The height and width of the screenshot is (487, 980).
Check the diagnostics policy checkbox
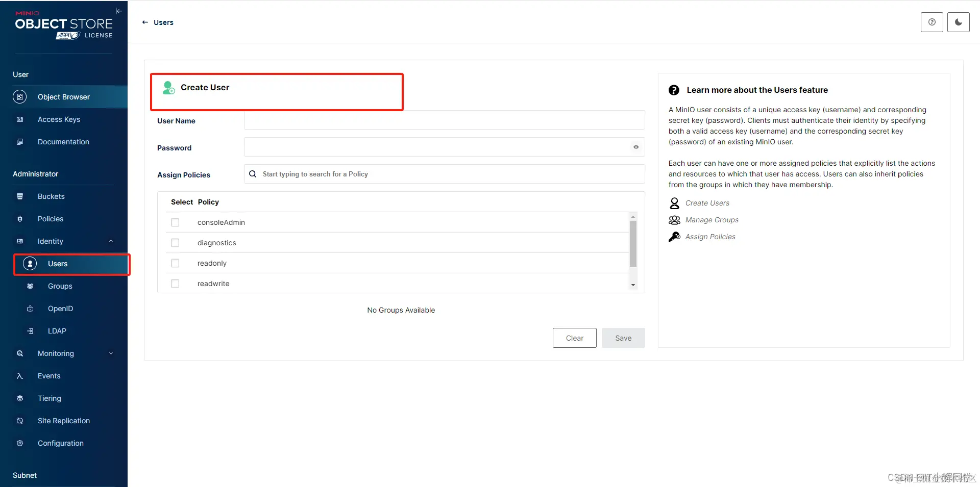tap(175, 243)
